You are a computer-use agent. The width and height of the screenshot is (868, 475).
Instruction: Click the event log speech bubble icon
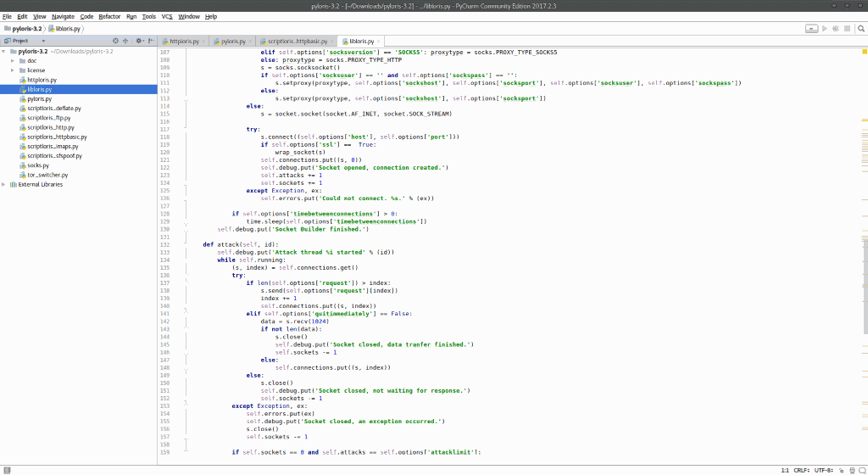coord(862,470)
